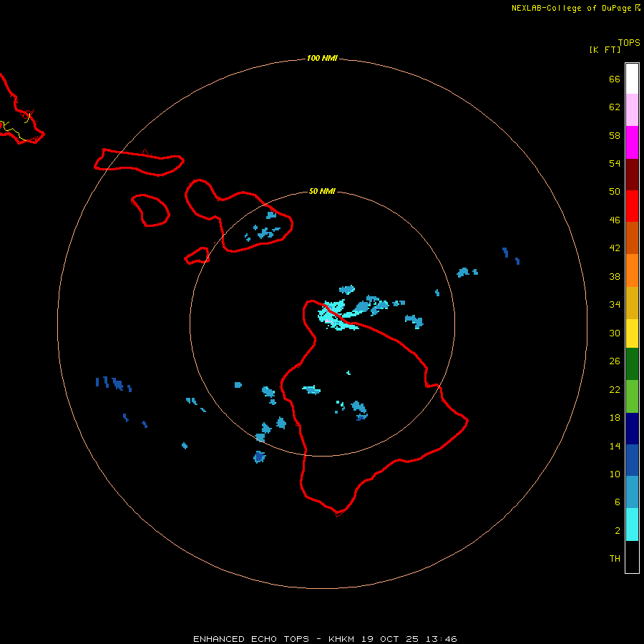644x644 pixels.
Task: Click the '2' value on the scale
Action: [617, 531]
